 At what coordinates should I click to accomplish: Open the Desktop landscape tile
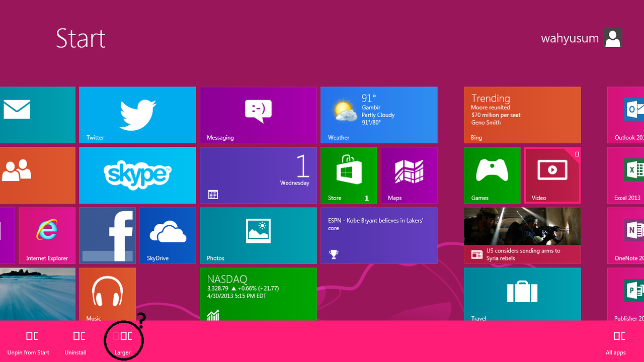pyautogui.click(x=38, y=294)
